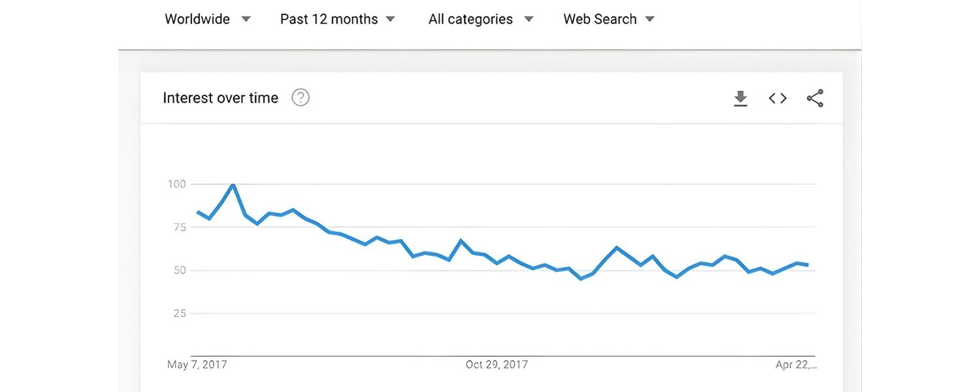Click the help icon next to Interest over time
The width and height of the screenshot is (980, 392).
pyautogui.click(x=300, y=97)
